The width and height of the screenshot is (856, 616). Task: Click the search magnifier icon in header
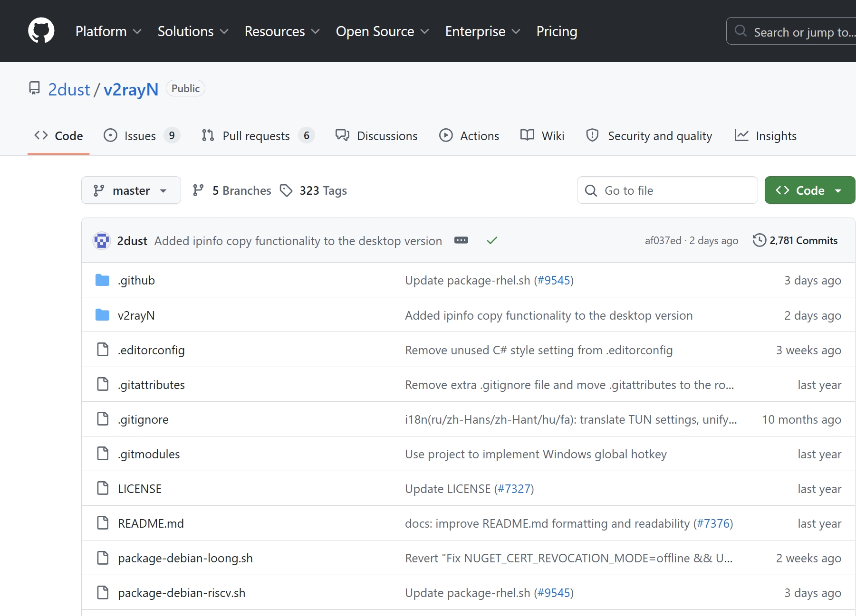tap(741, 31)
